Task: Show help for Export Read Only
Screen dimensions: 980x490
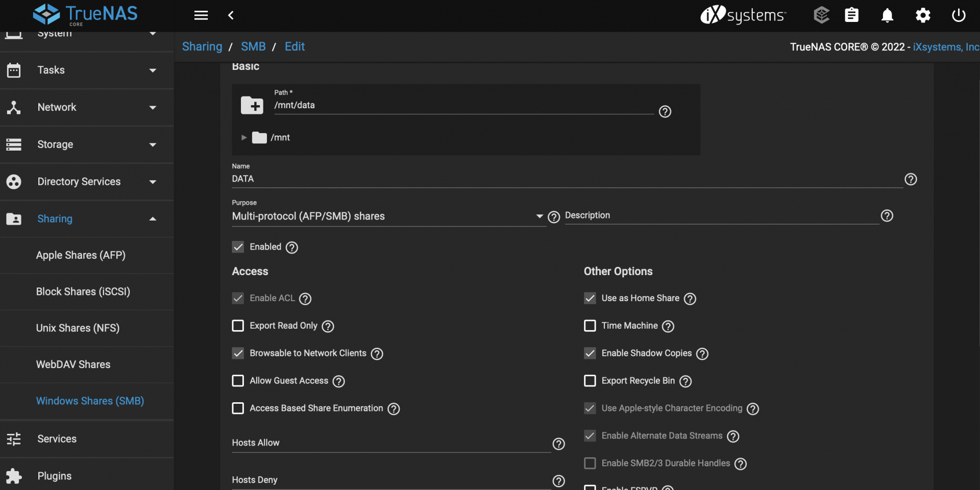Action: (328, 326)
